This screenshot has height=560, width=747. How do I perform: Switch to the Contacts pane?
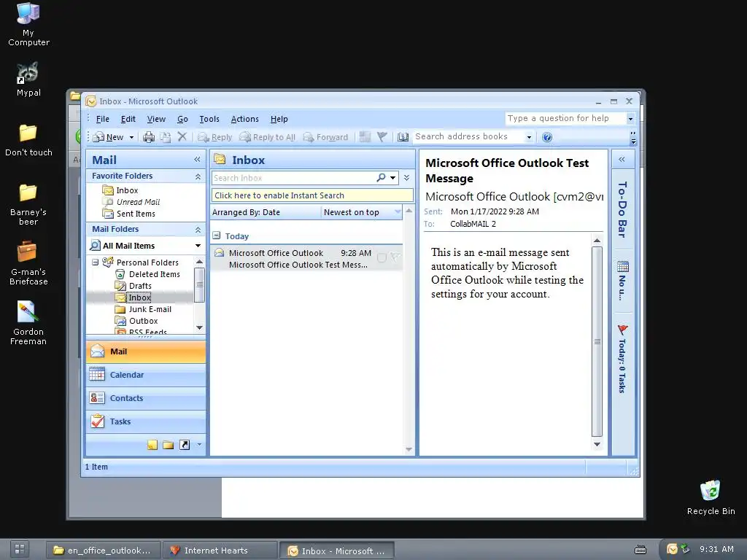point(146,399)
